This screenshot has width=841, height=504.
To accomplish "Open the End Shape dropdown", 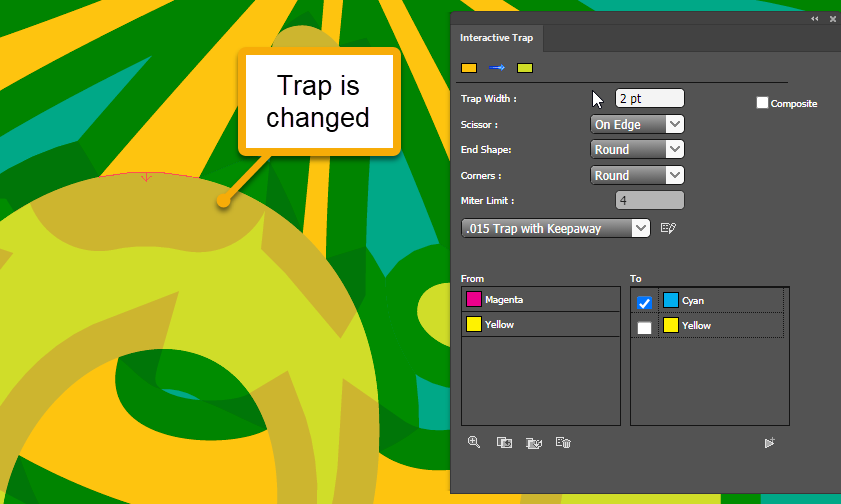I will [637, 150].
